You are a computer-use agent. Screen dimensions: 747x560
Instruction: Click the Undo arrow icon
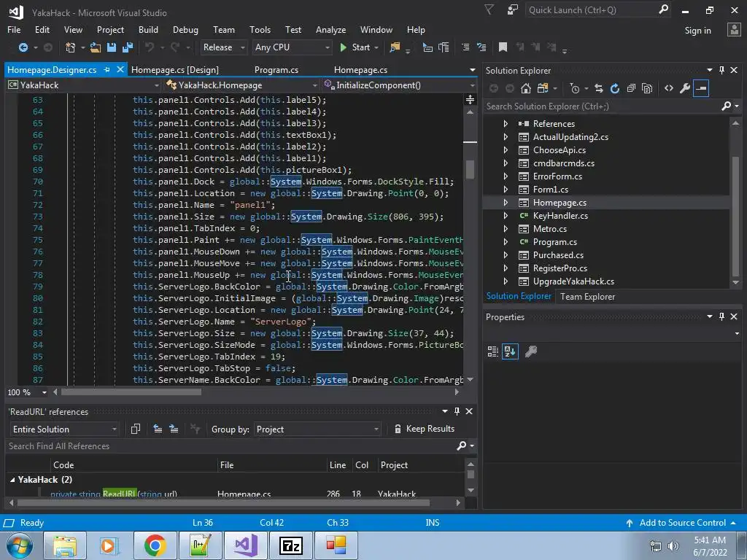(149, 47)
